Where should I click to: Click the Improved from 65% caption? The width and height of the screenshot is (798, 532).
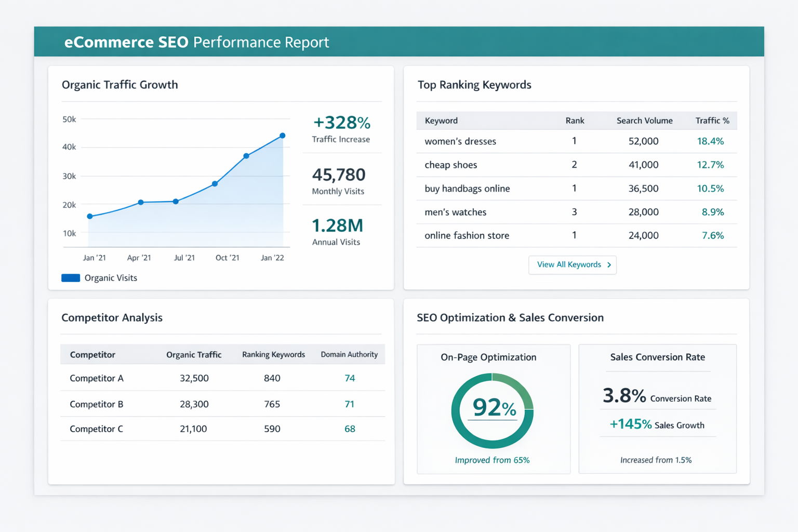pyautogui.click(x=492, y=460)
